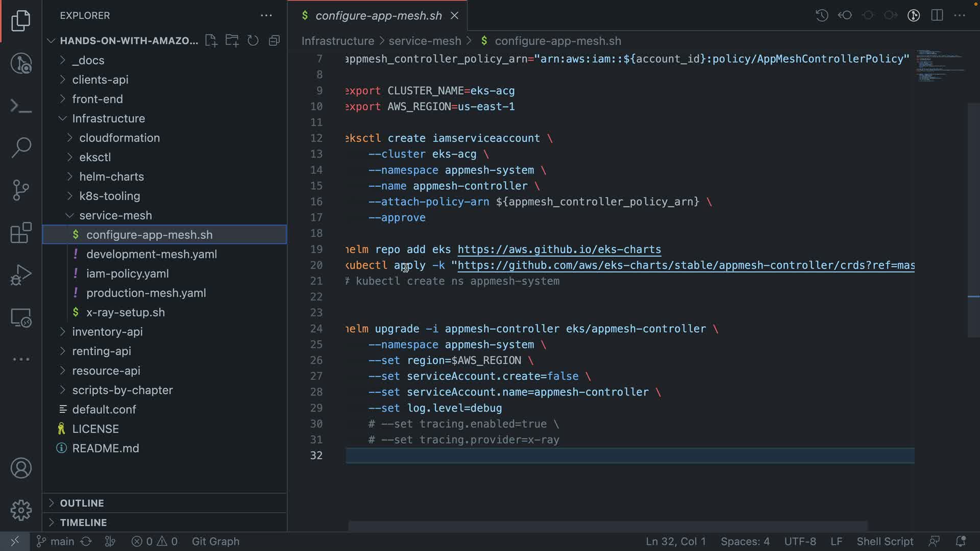Open Remote Explorer view
The height and width of the screenshot is (551, 980).
pyautogui.click(x=21, y=318)
